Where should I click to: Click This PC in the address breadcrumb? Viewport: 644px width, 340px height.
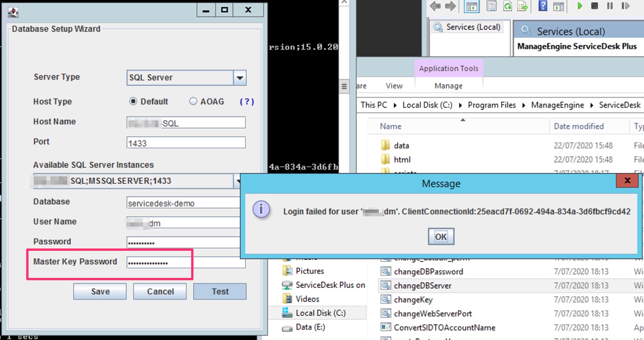pyautogui.click(x=374, y=105)
